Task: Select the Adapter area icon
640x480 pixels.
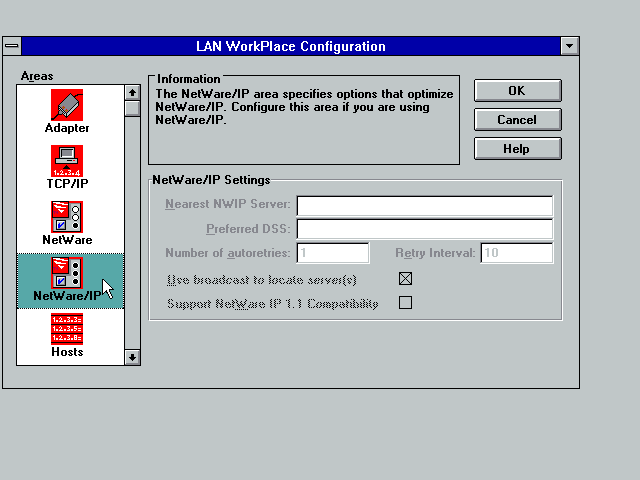Action: [x=67, y=105]
